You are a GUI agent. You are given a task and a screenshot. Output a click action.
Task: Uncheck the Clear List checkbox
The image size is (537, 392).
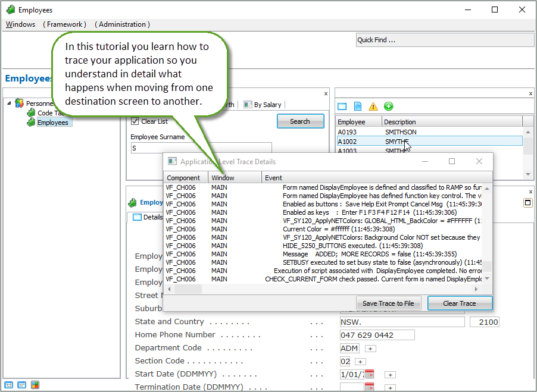[135, 121]
